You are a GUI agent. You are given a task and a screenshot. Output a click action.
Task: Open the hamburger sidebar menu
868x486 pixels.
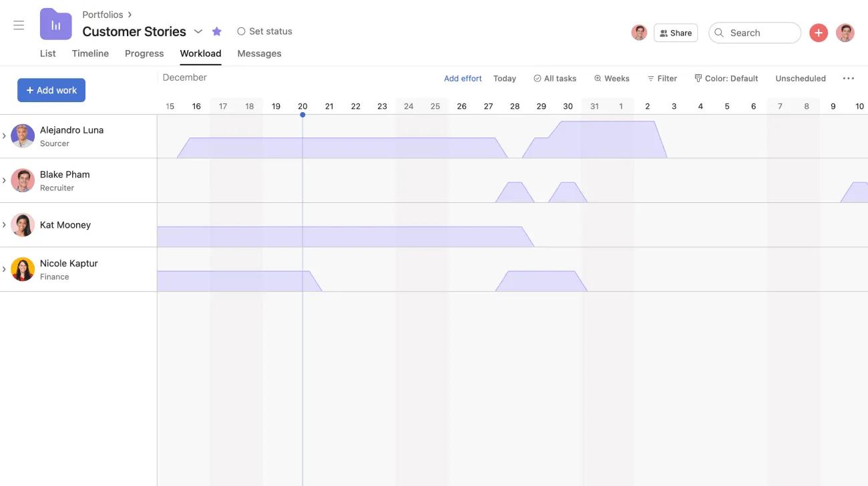pyautogui.click(x=19, y=25)
